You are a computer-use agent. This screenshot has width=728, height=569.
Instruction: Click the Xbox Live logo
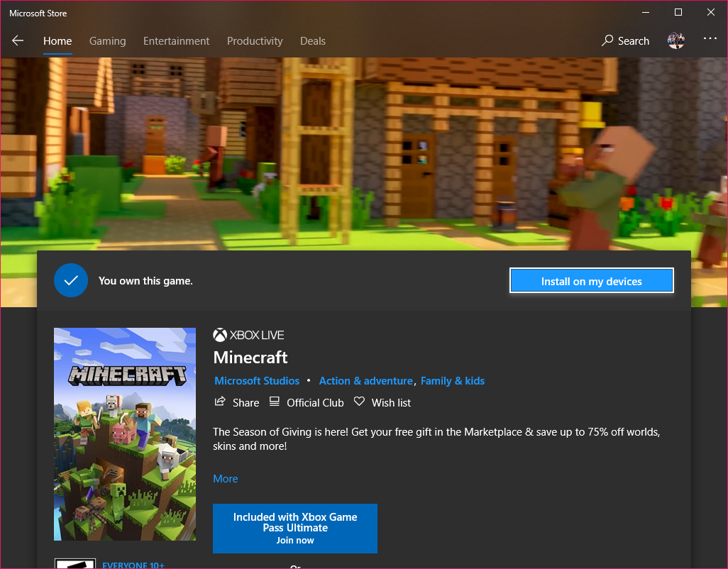[x=248, y=335]
